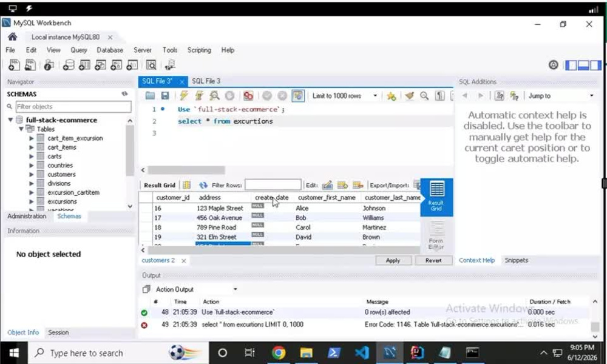This screenshot has width=607, height=364.
Task: Switch to Snippets tab
Action: [517, 260]
